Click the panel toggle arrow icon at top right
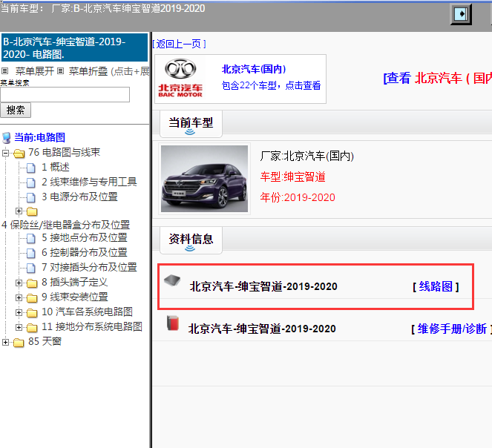Screen dimensions: 492x448 (x=461, y=14)
